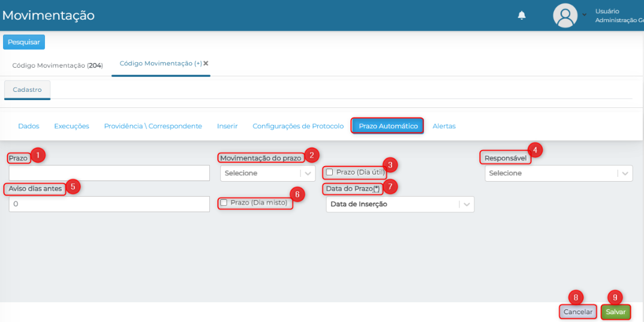Select the Código Movimentação (+) tab

pos(161,63)
